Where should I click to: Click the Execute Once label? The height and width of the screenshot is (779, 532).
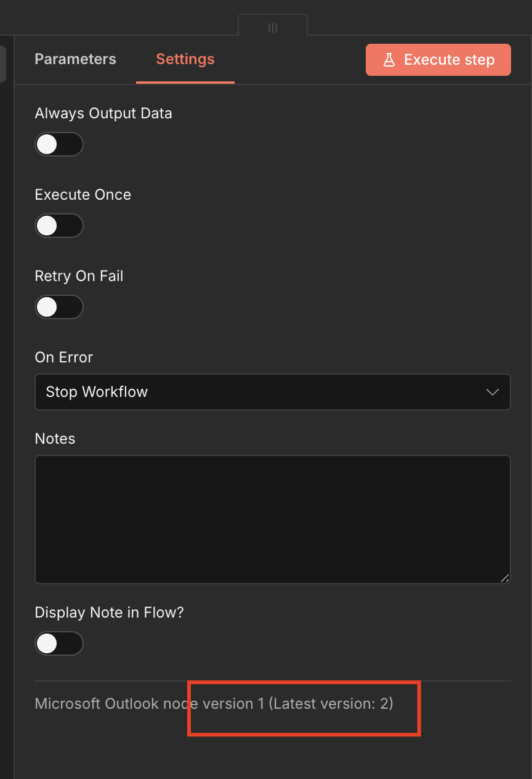pos(83,195)
